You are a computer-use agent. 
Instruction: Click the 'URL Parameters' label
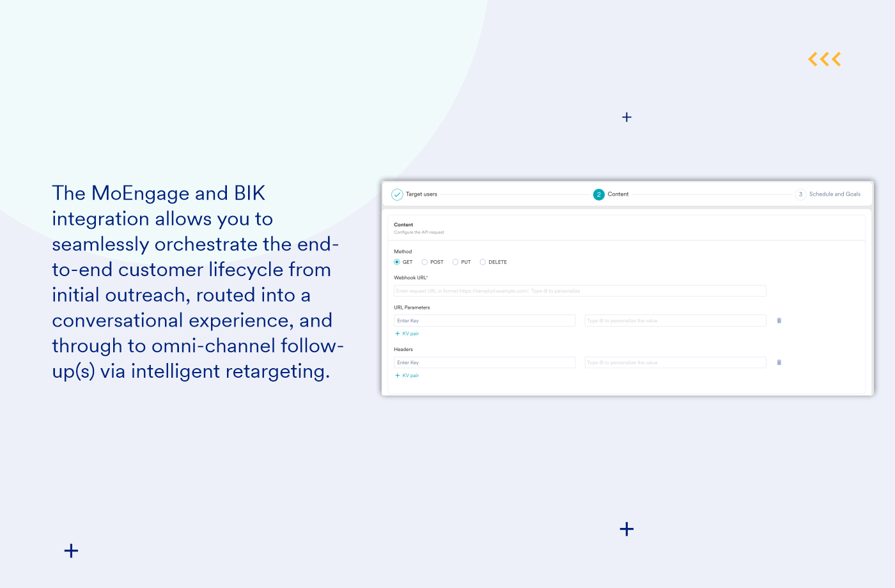coord(412,307)
